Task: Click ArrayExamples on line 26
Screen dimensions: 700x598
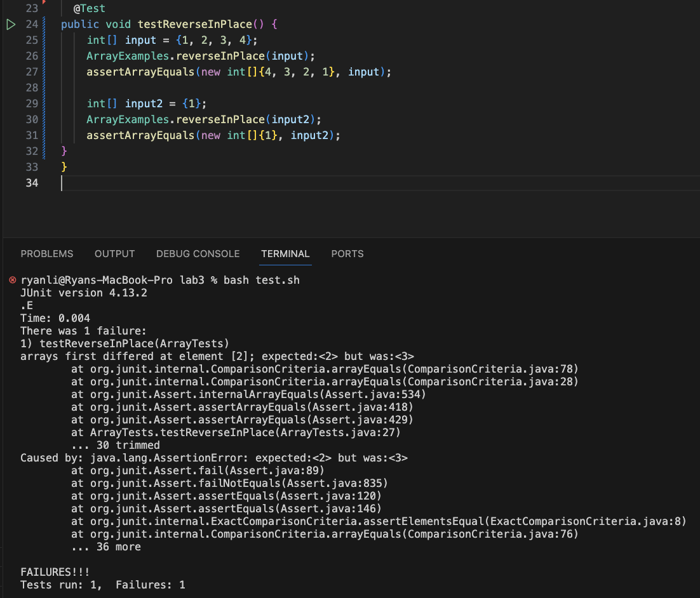Action: coord(128,56)
